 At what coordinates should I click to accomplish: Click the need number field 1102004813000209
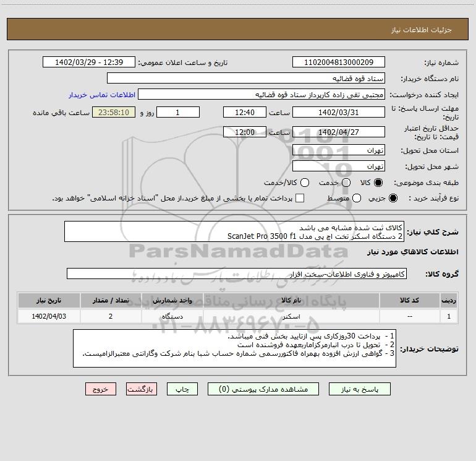[339, 62]
